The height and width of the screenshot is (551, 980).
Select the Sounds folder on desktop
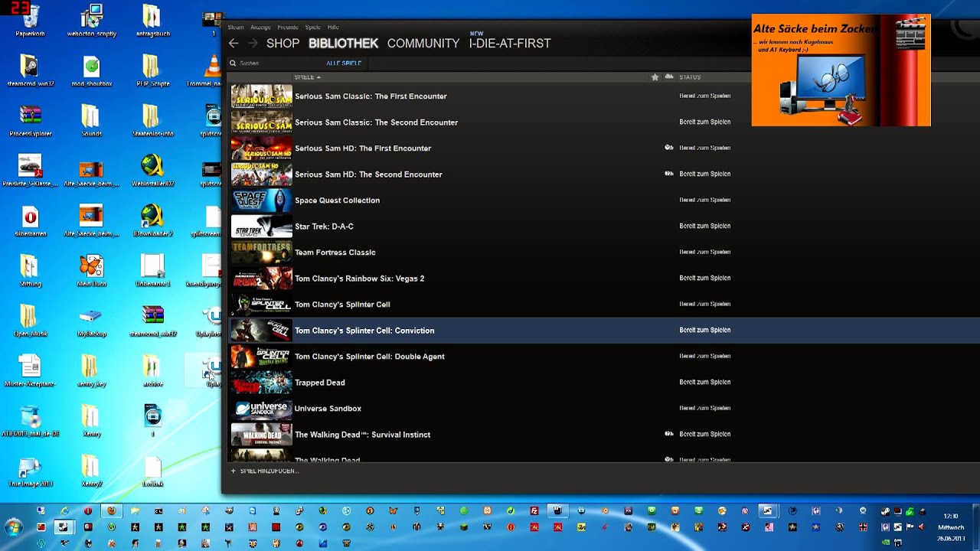coord(91,121)
